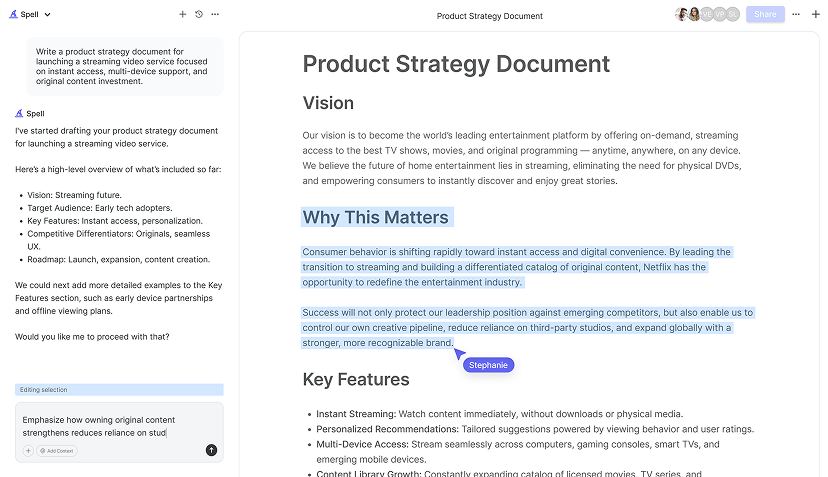Click the Why This Matters heading

[x=376, y=217]
